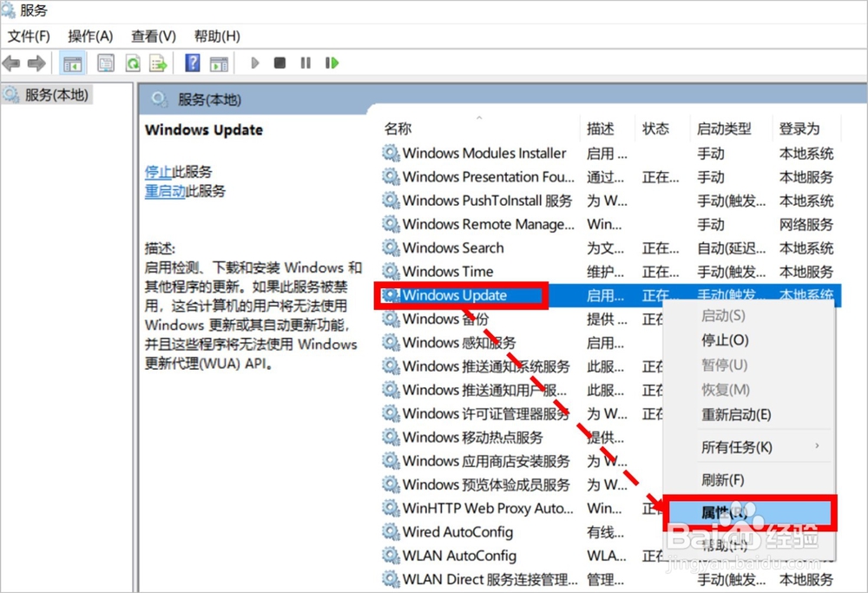
Task: Click the gear icon next to Windows Update row
Action: tap(391, 295)
